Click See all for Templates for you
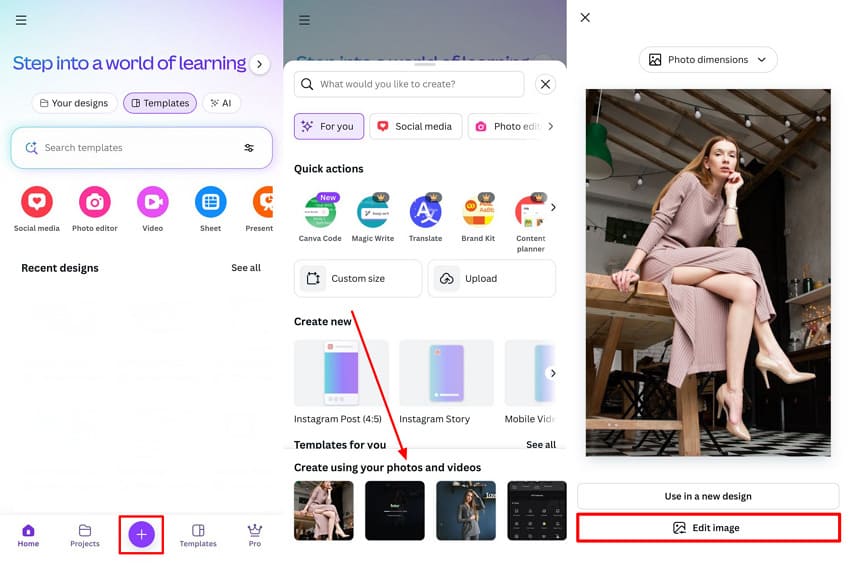The image size is (850, 574). click(540, 444)
